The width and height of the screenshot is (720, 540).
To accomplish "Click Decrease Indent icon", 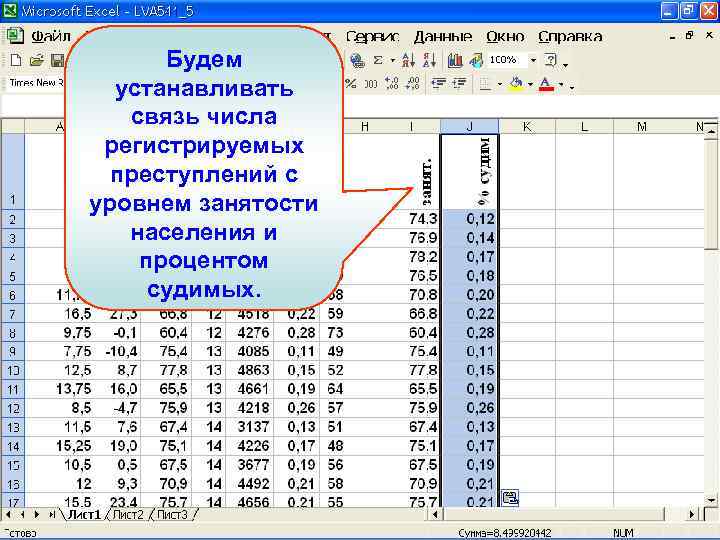I will [x=439, y=84].
